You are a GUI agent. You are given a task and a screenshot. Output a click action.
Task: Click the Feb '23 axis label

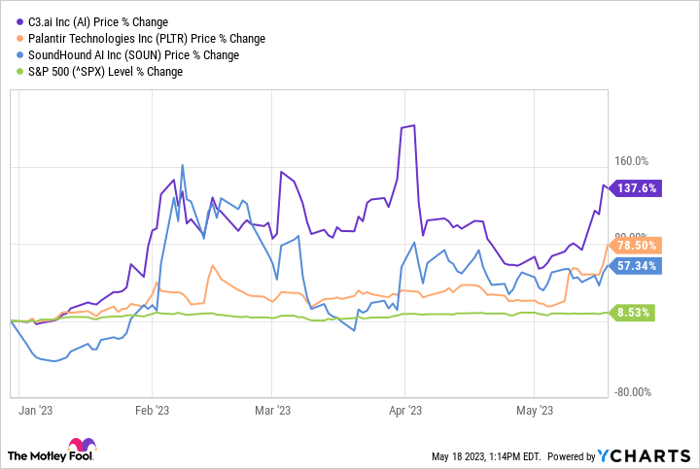152,410
